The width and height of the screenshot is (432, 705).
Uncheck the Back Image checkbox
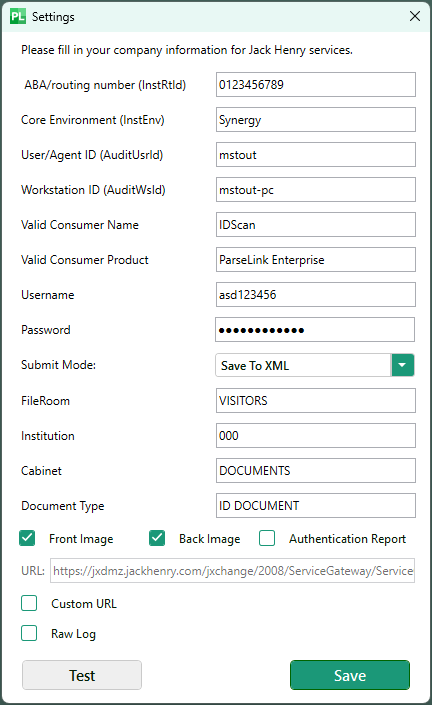click(x=157, y=538)
